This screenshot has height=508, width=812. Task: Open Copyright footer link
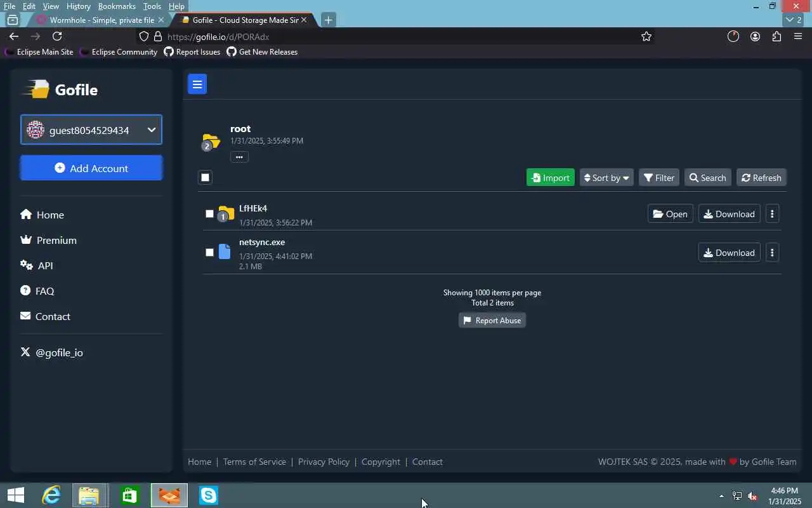(x=381, y=462)
